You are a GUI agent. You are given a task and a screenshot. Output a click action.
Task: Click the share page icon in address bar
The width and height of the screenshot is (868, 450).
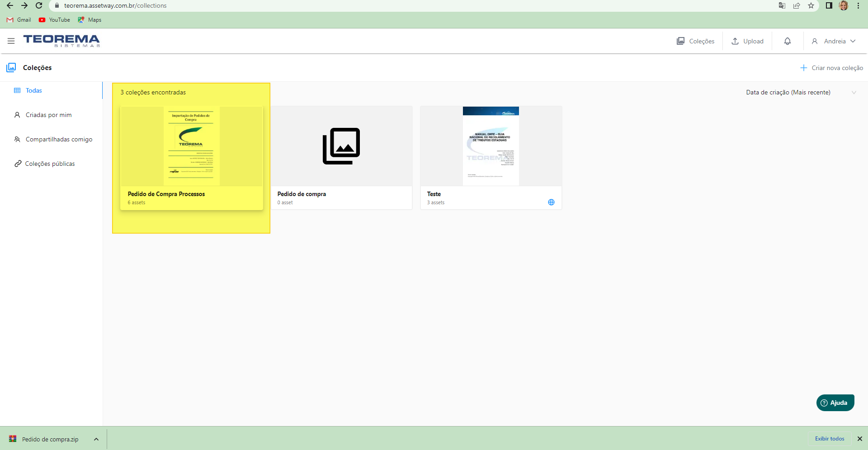[797, 5]
